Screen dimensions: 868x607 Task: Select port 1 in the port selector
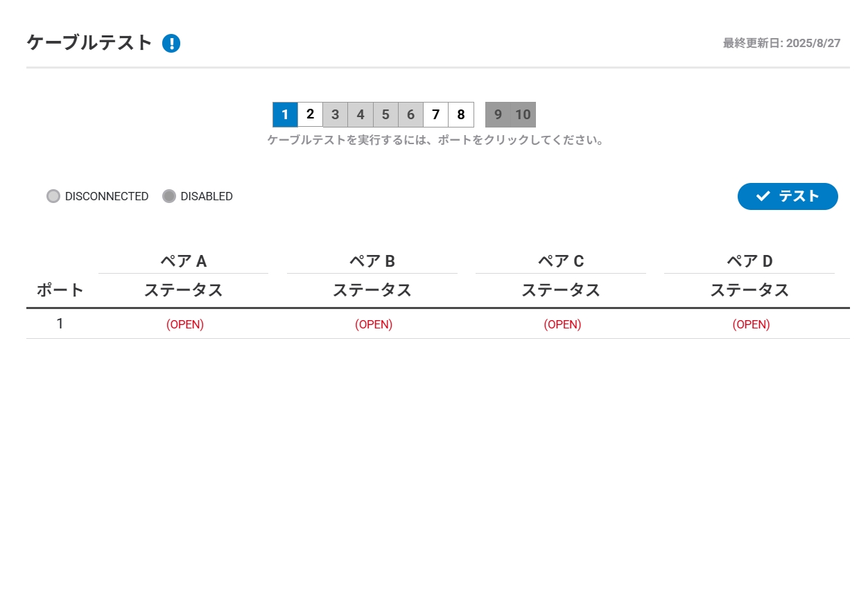(285, 114)
